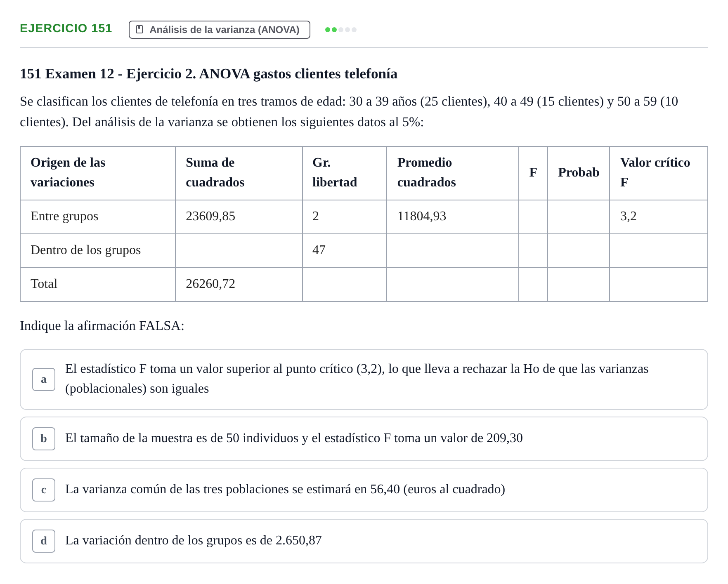Click the EJERCICIO 151 heading
This screenshot has width=728, height=584.
(66, 28)
